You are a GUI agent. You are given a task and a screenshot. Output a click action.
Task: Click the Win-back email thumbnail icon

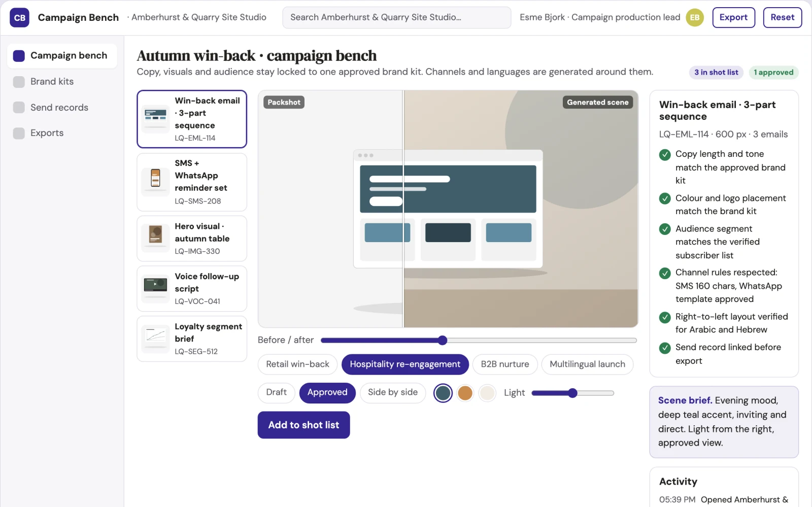pyautogui.click(x=155, y=119)
